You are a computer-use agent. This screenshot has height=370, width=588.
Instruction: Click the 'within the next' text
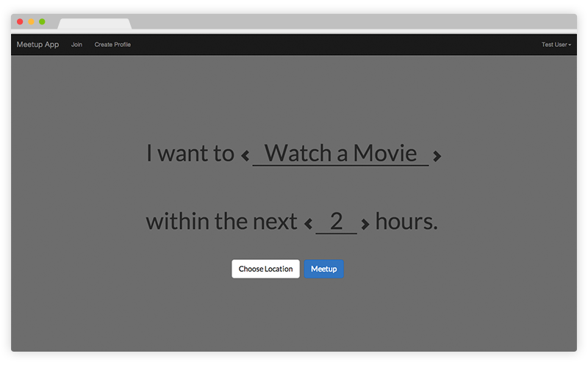click(x=221, y=221)
